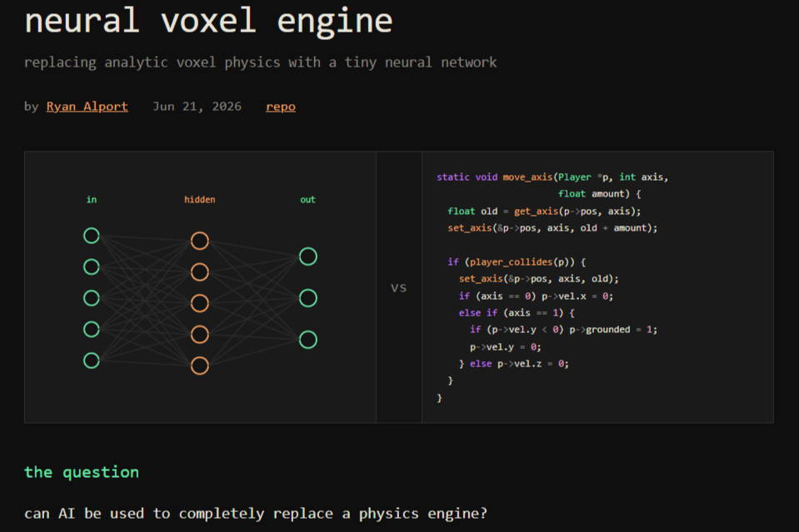The width and height of the screenshot is (799, 532).
Task: Click the top green output node
Action: [x=307, y=256]
